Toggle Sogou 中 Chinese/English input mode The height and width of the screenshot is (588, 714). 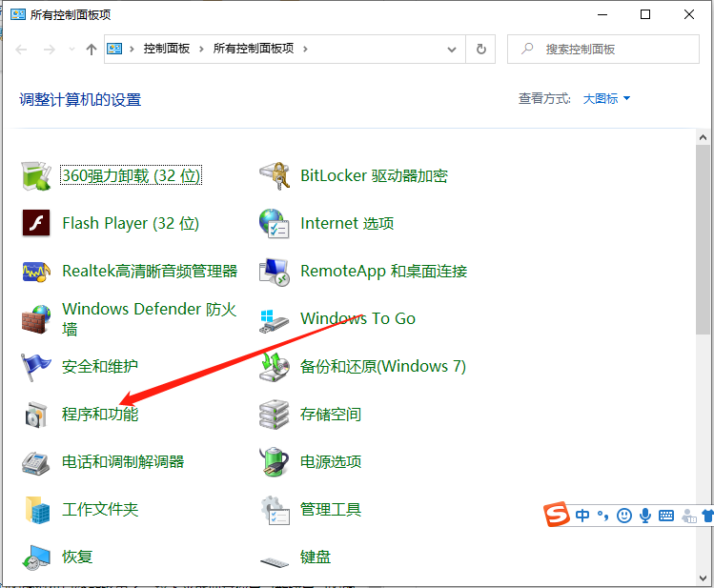point(582,516)
